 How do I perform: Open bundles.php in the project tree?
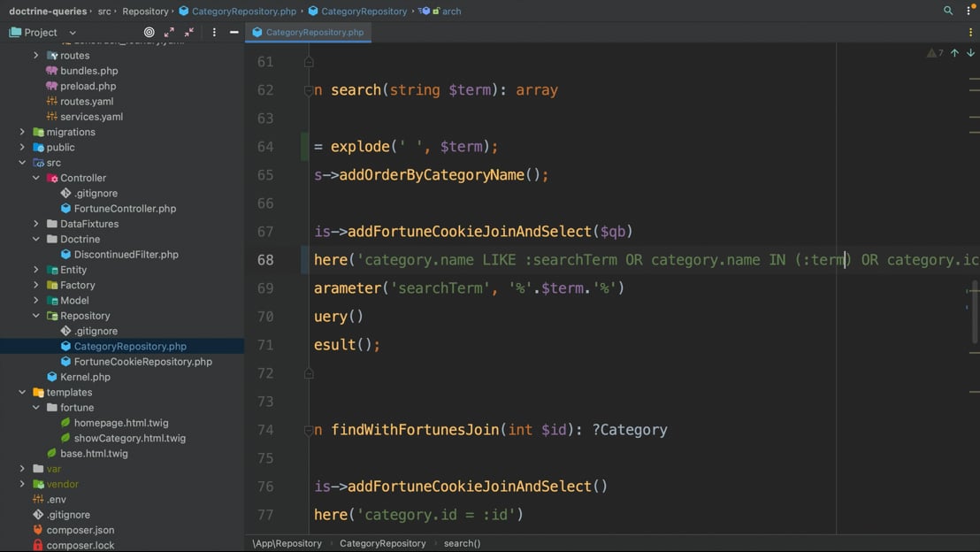click(x=88, y=71)
